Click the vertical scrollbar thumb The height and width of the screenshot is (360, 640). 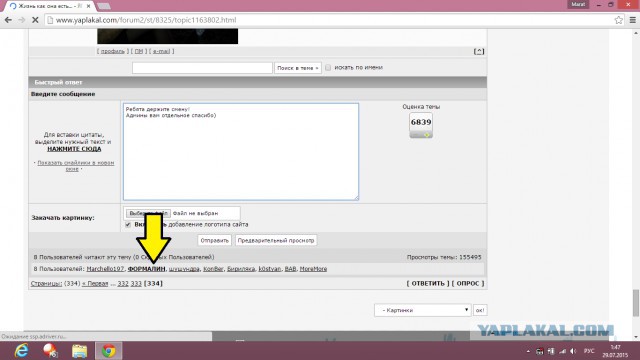636,302
